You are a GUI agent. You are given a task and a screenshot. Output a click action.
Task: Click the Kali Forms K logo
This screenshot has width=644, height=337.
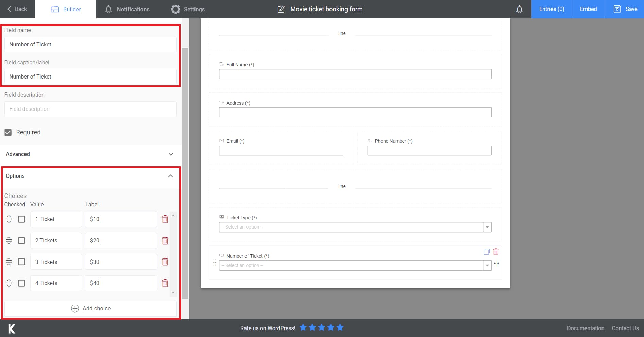(x=11, y=328)
